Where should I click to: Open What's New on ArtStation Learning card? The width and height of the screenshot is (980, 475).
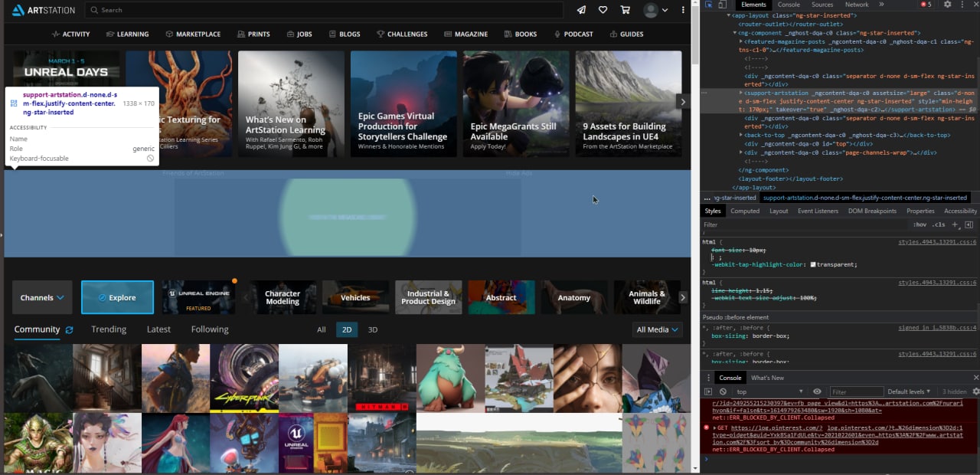pyautogui.click(x=291, y=103)
